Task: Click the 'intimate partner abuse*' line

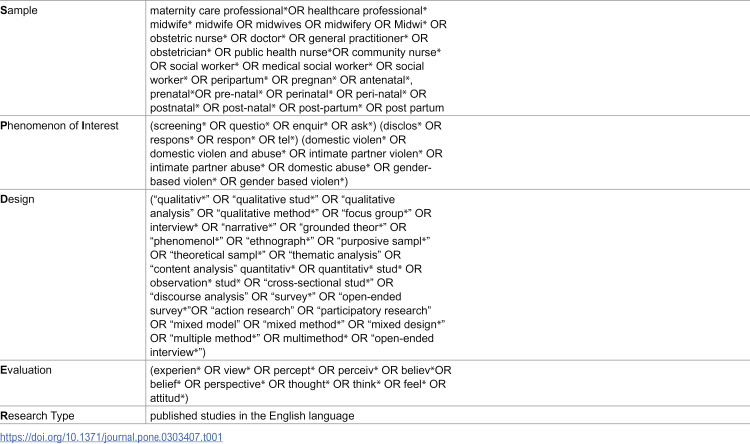Action: pyautogui.click(x=291, y=167)
